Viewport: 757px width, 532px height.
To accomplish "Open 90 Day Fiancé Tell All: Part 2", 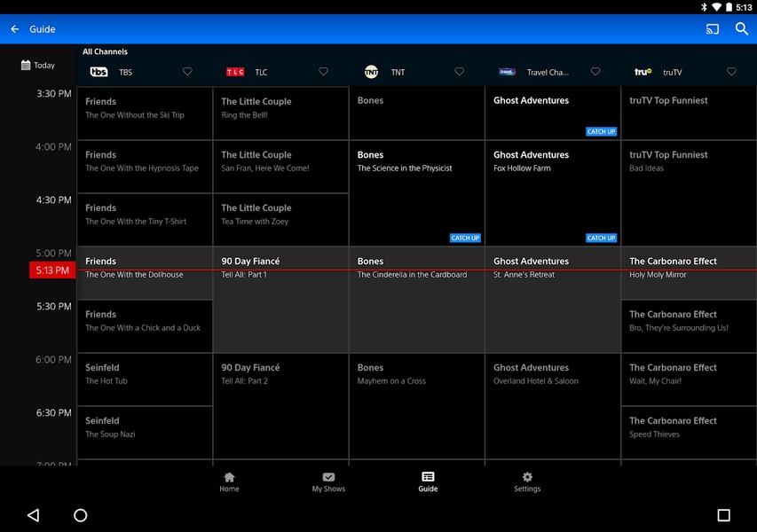I will 280,406.
